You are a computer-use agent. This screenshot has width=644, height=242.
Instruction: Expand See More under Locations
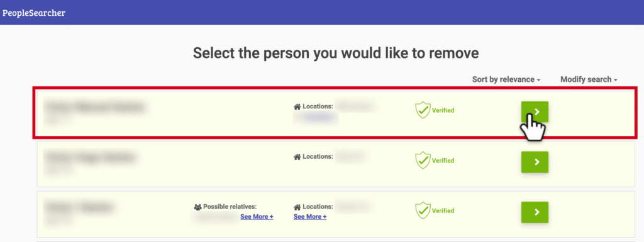310,217
